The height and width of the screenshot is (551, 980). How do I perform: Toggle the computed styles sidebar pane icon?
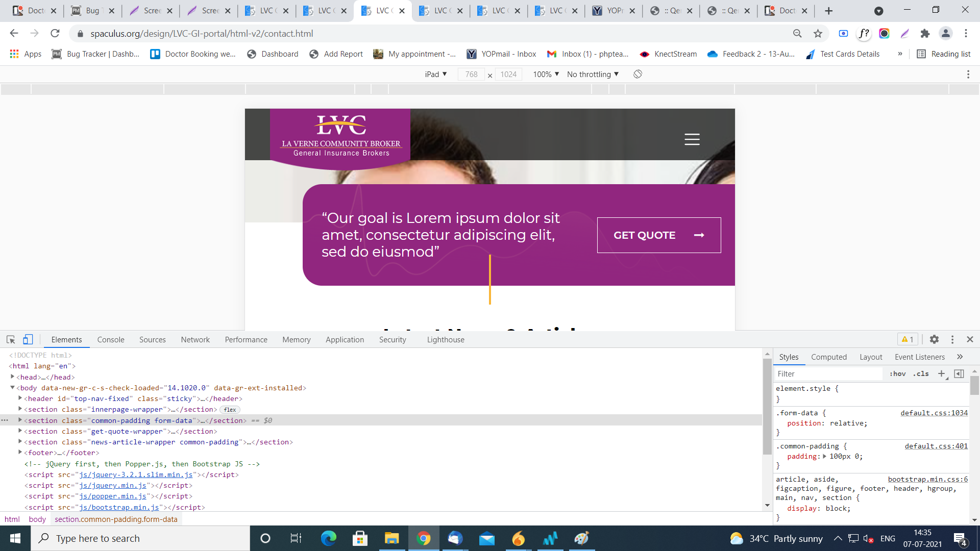(x=959, y=373)
